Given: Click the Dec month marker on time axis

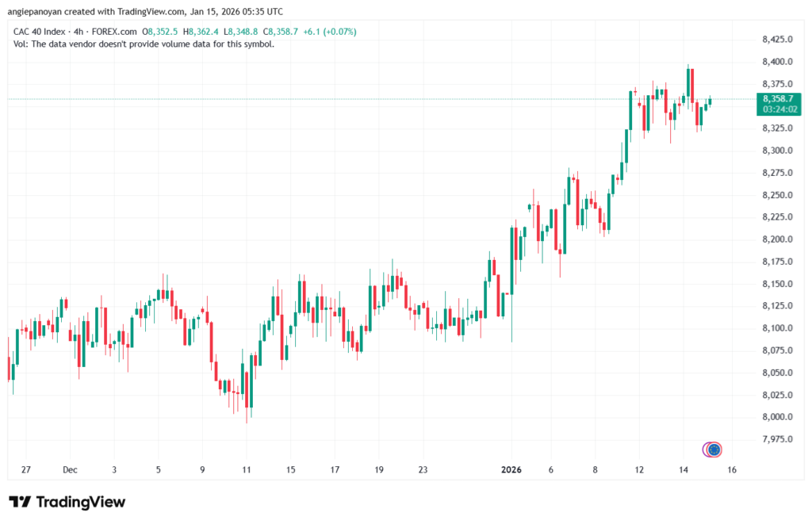Looking at the screenshot, I should (70, 470).
